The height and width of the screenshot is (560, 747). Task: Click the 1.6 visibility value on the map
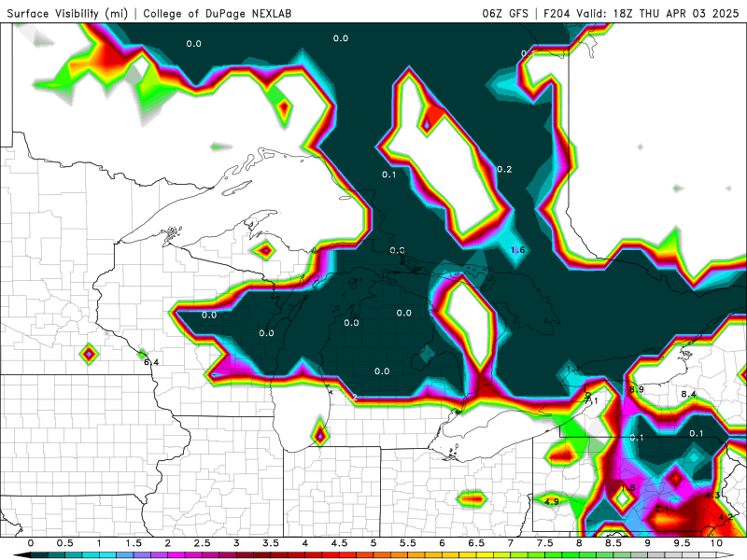518,250
